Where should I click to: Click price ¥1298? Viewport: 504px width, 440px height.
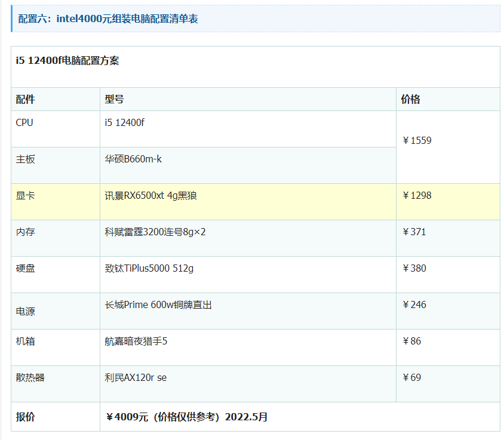click(417, 195)
